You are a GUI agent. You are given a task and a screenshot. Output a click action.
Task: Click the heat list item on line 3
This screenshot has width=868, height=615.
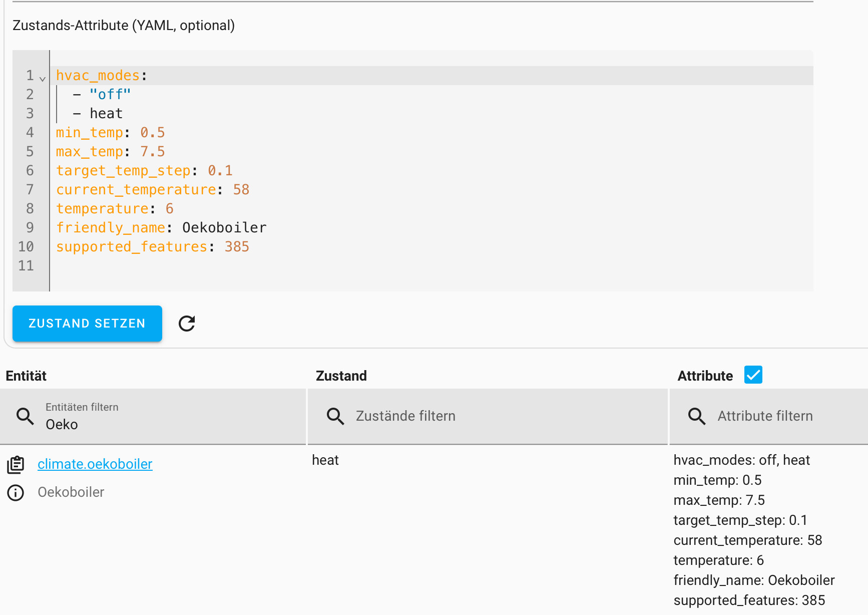click(106, 114)
